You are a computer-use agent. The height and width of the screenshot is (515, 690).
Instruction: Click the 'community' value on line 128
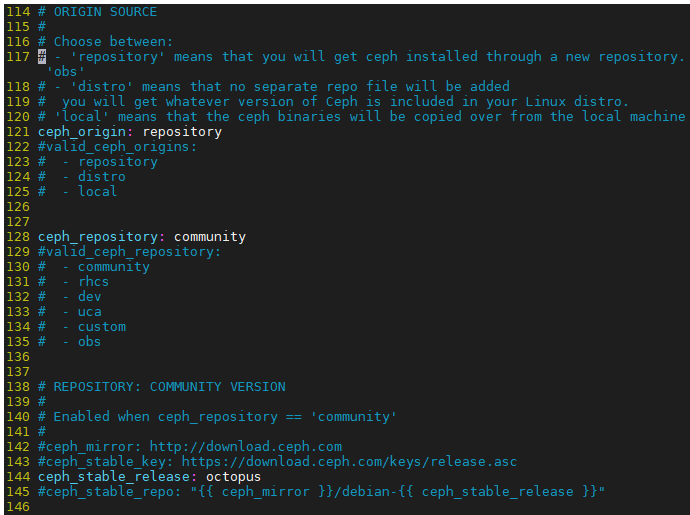point(210,236)
